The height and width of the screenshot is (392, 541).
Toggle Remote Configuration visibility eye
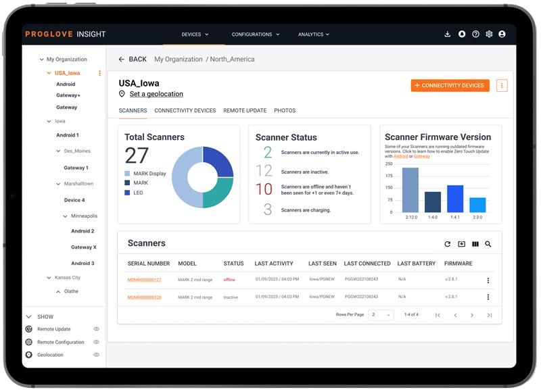click(96, 342)
